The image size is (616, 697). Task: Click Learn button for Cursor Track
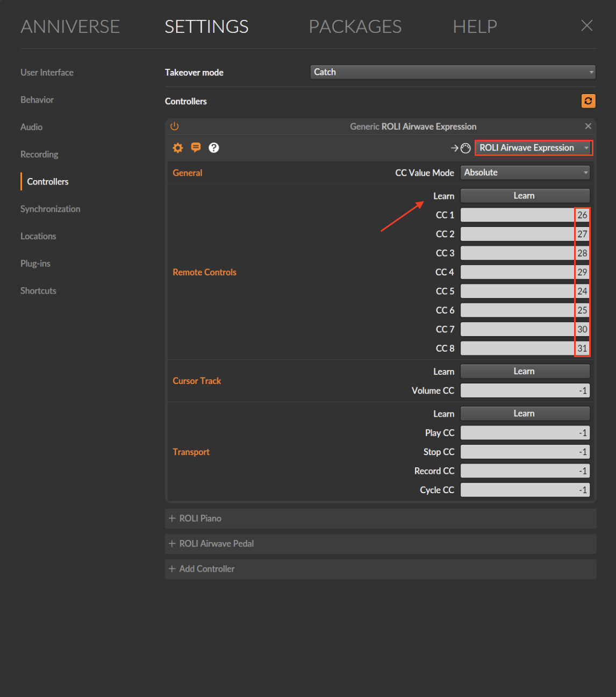525,371
